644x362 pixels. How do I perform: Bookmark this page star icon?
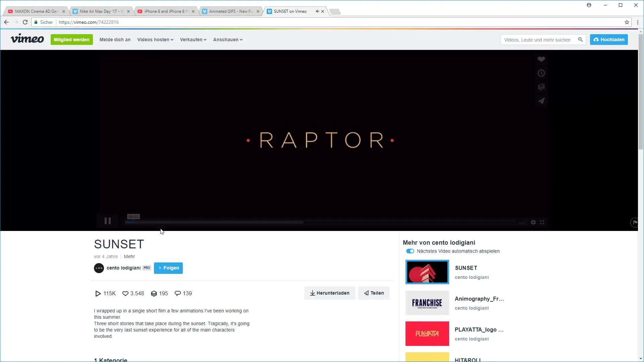click(627, 22)
